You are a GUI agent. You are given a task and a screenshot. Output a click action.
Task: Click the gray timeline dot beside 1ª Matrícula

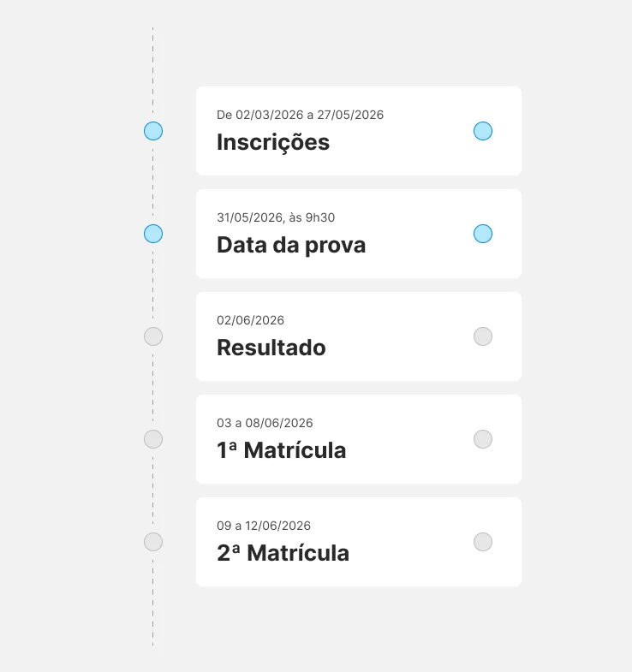[153, 439]
